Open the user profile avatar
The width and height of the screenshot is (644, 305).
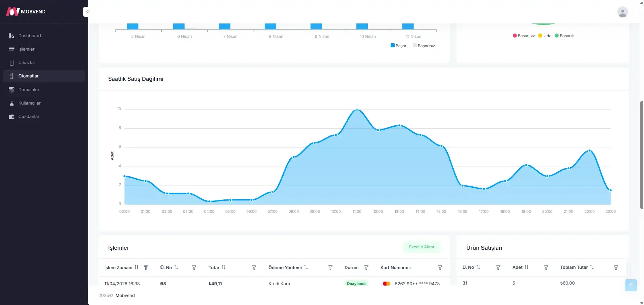click(x=622, y=12)
